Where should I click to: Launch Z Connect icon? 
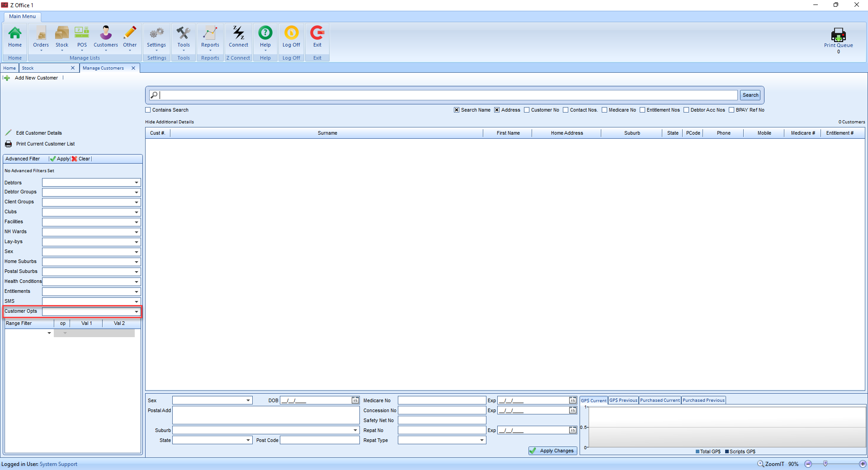239,33
